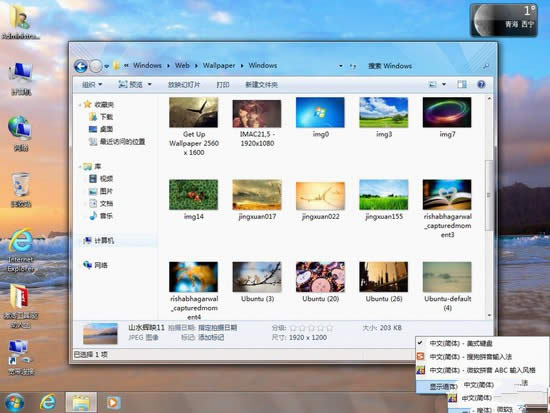Open 最近访问的位置 in the navigation pane
The width and height of the screenshot is (550, 413).
117,141
